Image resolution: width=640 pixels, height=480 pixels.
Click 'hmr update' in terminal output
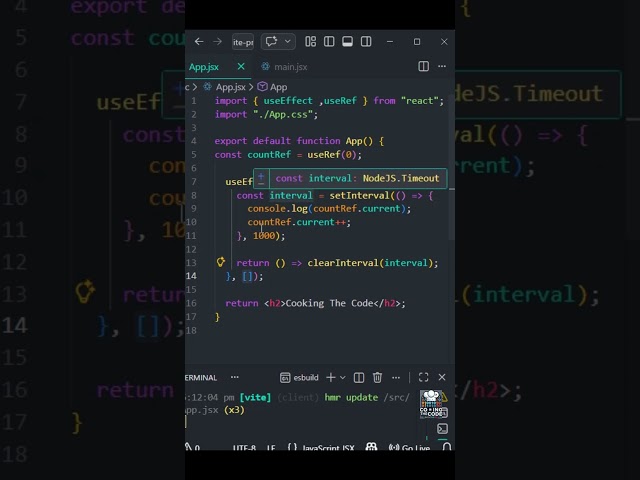click(351, 398)
